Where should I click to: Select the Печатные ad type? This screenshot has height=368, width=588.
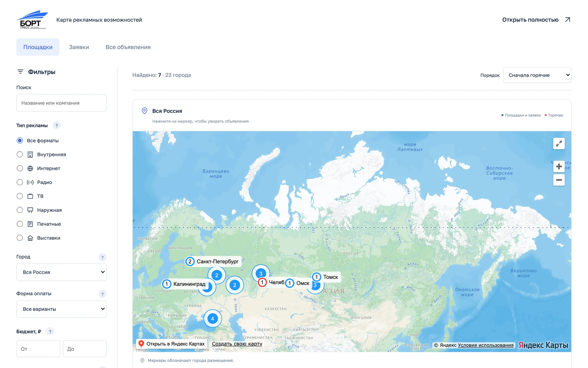(x=20, y=224)
